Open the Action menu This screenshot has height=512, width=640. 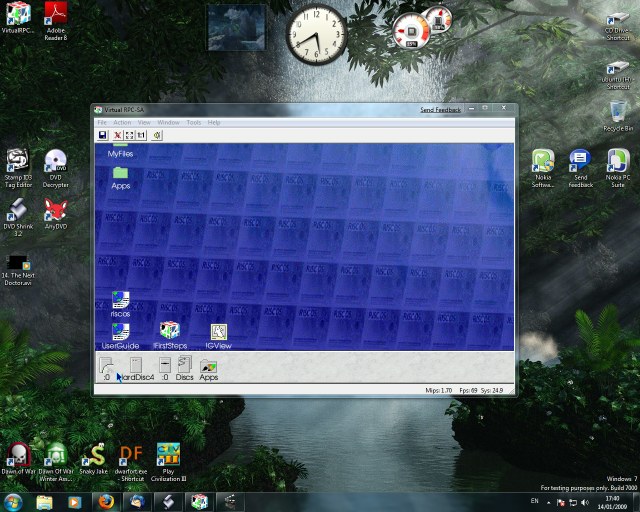click(121, 122)
